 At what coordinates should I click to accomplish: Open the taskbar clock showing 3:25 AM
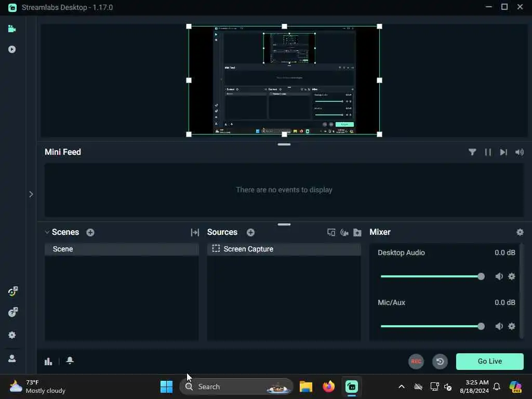coord(474,387)
